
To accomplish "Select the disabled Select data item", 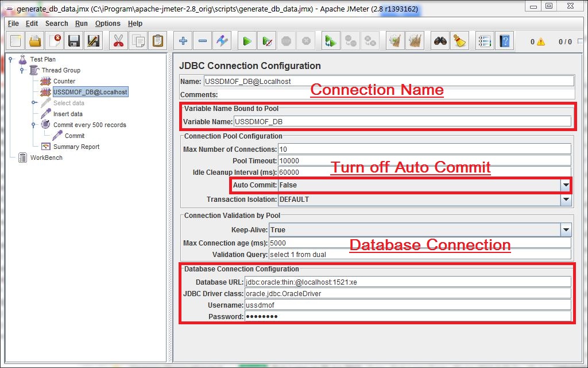I will [69, 103].
